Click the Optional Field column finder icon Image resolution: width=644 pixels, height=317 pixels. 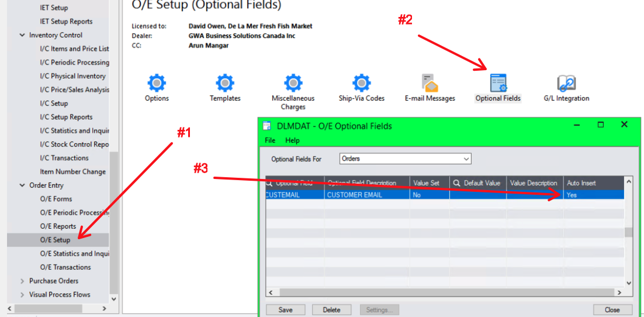click(x=270, y=183)
